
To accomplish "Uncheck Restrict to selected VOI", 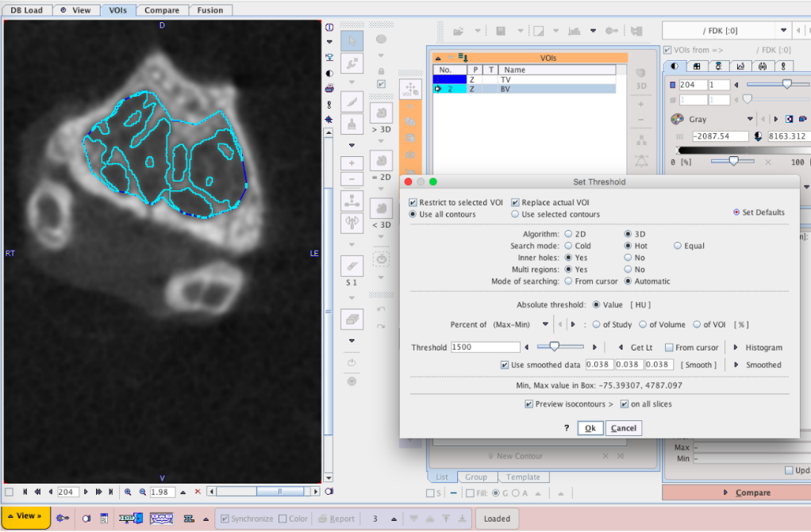I will click(413, 203).
